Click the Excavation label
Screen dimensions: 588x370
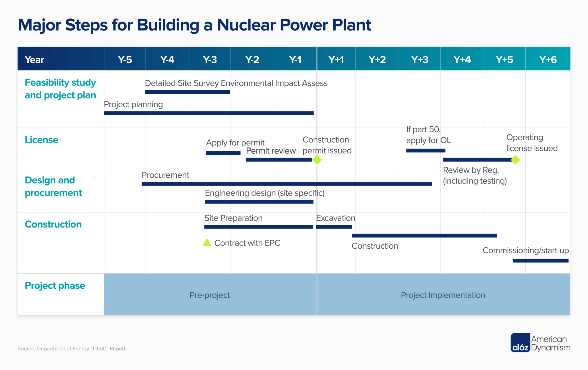(336, 218)
